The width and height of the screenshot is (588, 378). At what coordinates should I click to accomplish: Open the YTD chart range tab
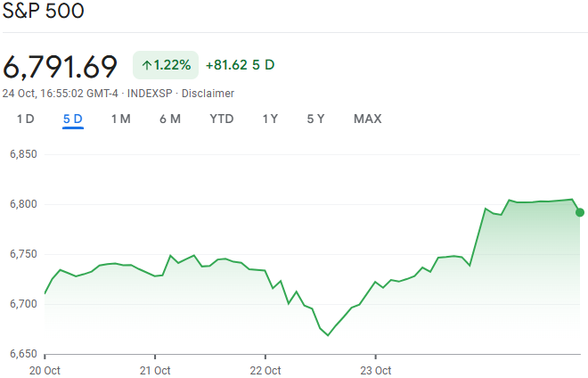(x=222, y=119)
